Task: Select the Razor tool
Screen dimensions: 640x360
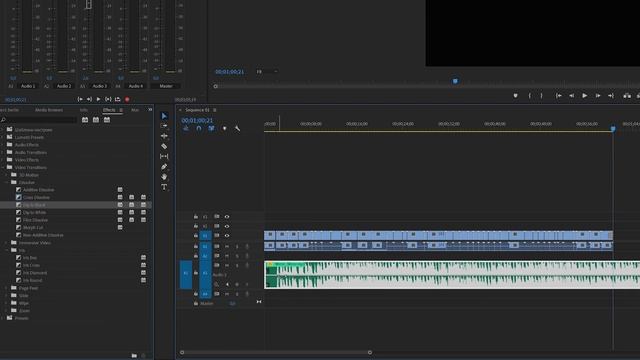Action: click(x=164, y=146)
